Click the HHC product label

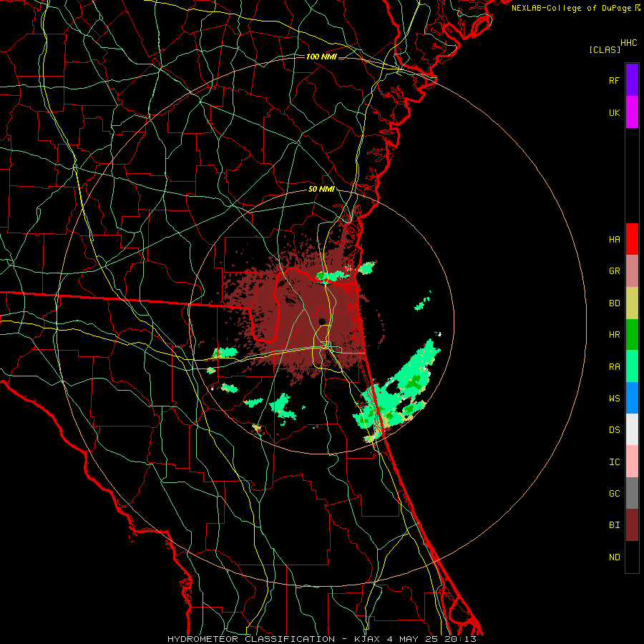(x=629, y=43)
